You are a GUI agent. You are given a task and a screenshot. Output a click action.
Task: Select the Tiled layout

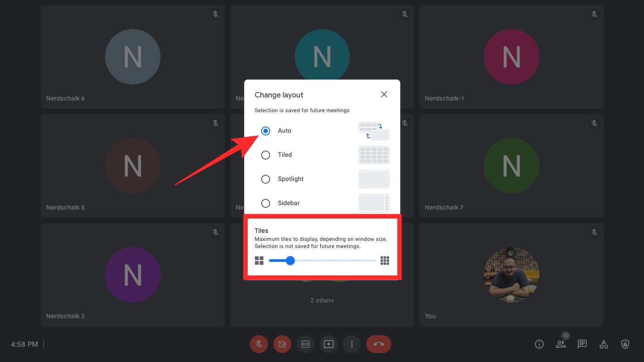pos(266,155)
